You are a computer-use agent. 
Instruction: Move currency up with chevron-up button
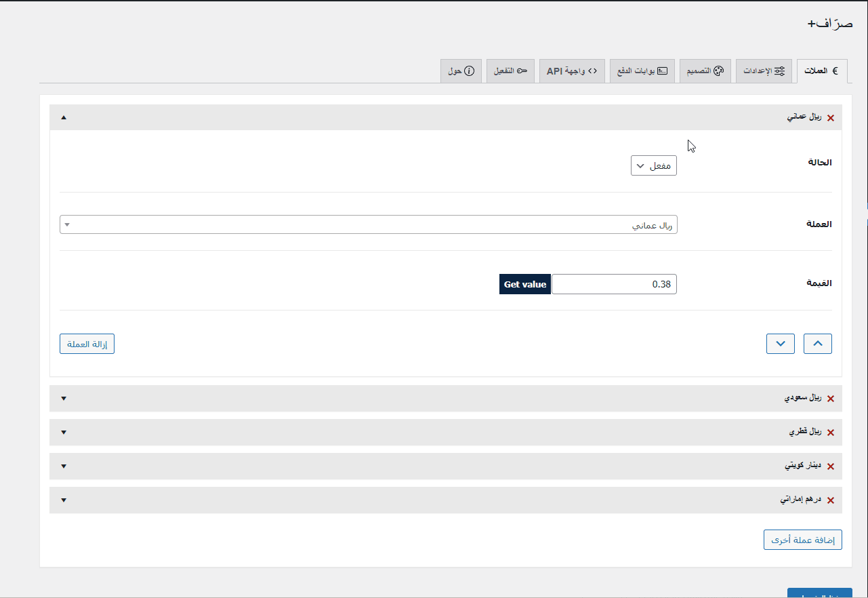point(817,344)
